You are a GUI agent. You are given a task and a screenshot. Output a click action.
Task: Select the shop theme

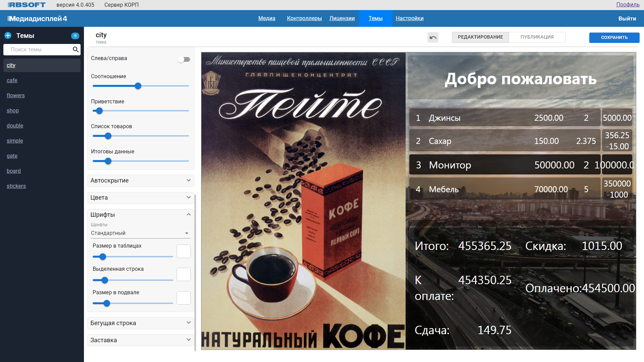tap(12, 111)
